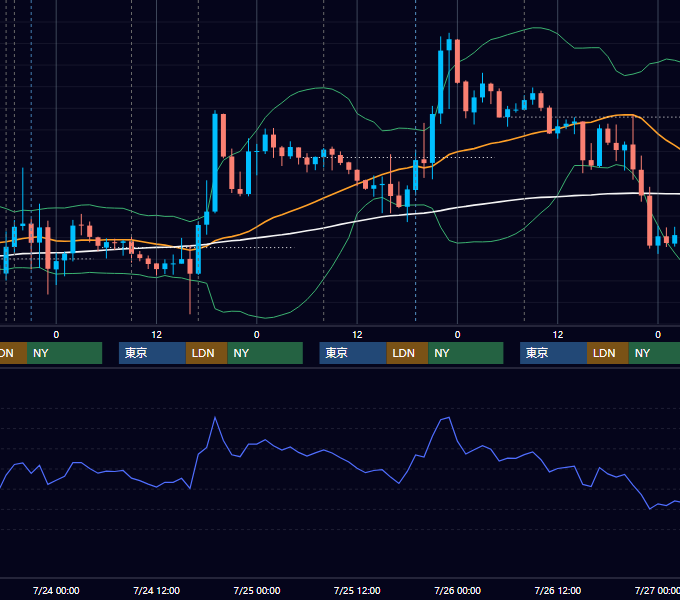Select the NY session block spanning 7/25 00:00
Image resolution: width=680 pixels, height=600 pixels.
[x=265, y=353]
